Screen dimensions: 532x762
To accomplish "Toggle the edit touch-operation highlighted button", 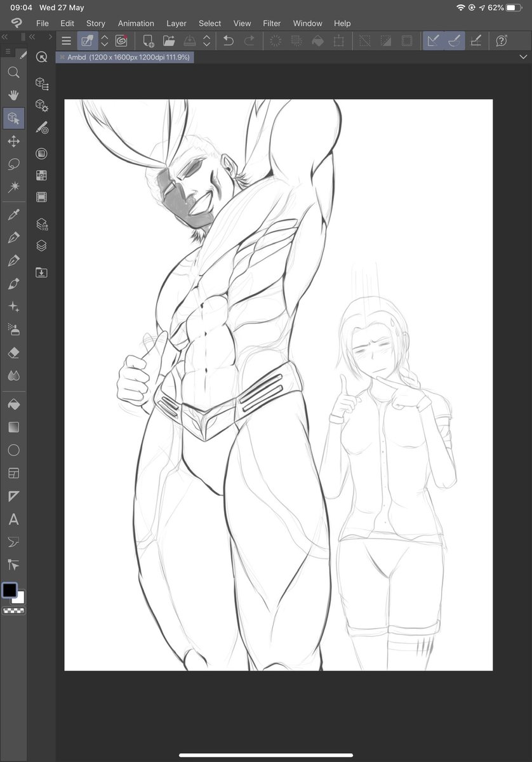I will pos(87,41).
